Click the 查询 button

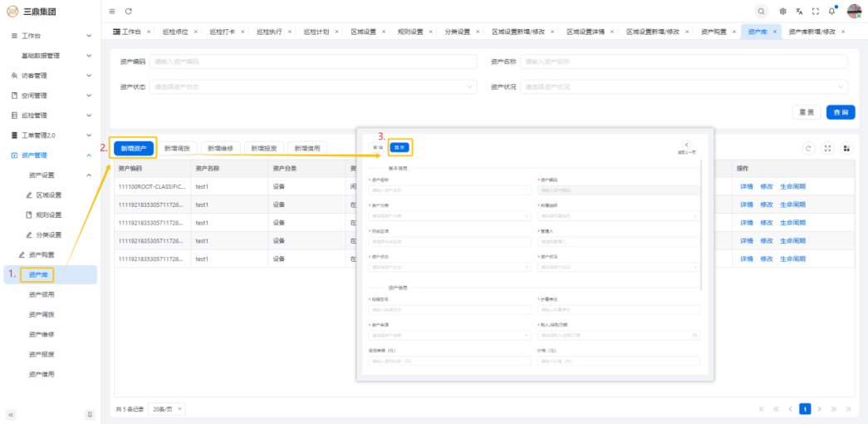pos(841,112)
